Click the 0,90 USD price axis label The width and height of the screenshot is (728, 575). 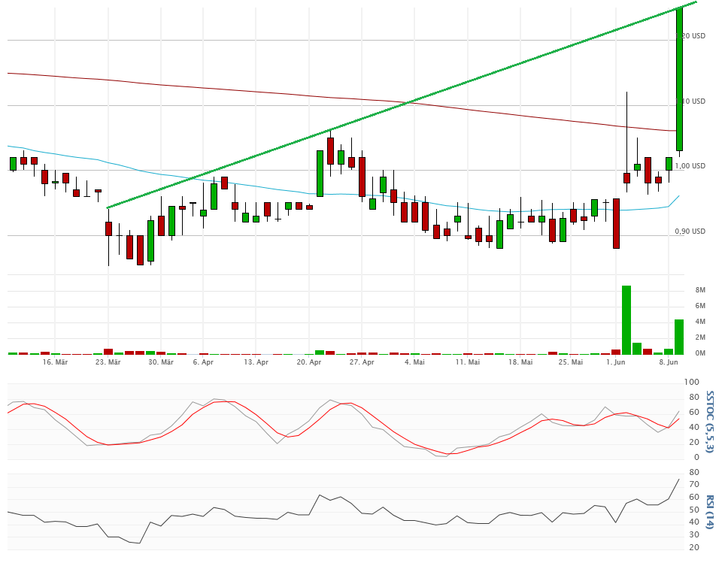click(690, 232)
